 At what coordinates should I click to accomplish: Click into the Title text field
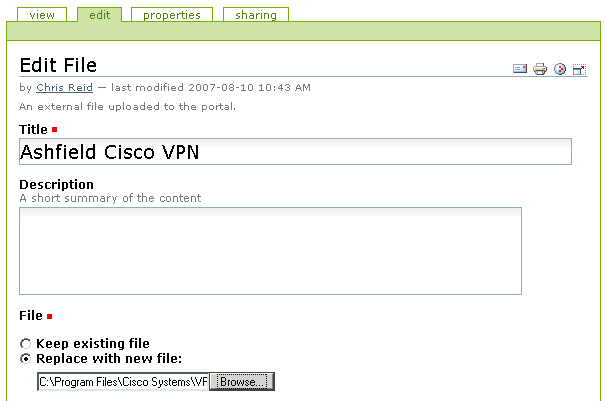point(295,152)
